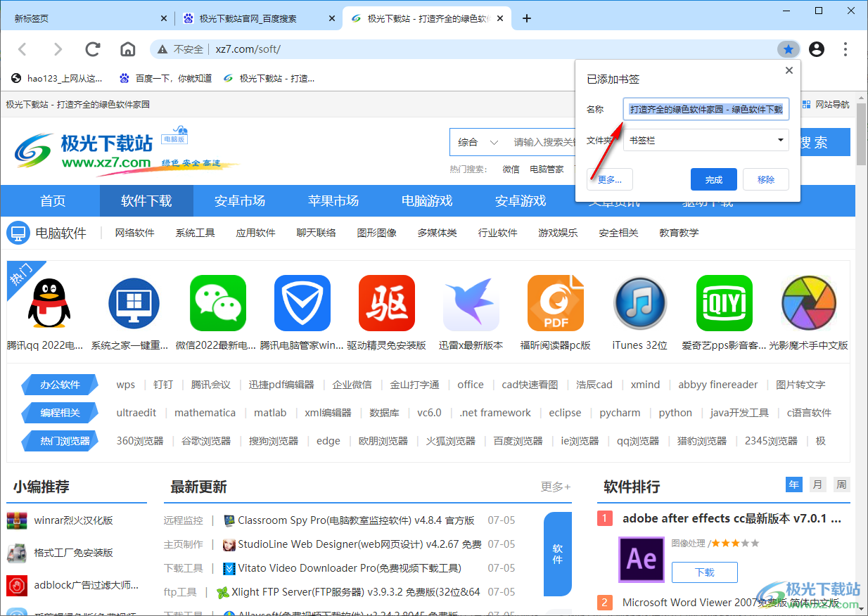Select the iQIYI player icon

pyautogui.click(x=724, y=303)
